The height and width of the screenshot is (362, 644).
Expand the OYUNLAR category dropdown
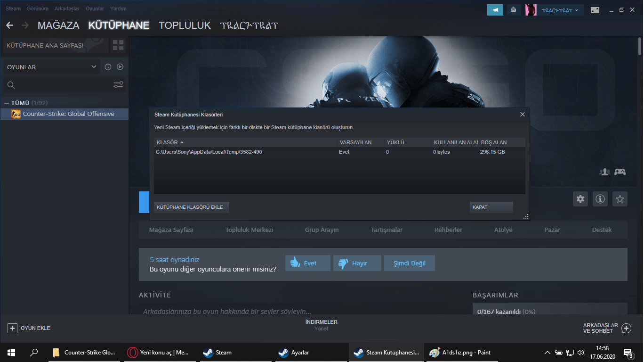click(x=52, y=67)
